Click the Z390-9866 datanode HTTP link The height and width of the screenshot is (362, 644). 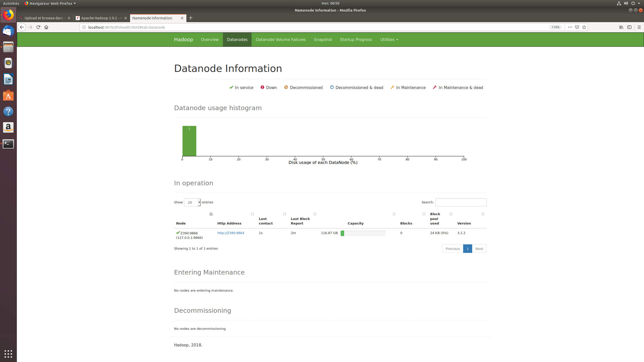(x=230, y=233)
